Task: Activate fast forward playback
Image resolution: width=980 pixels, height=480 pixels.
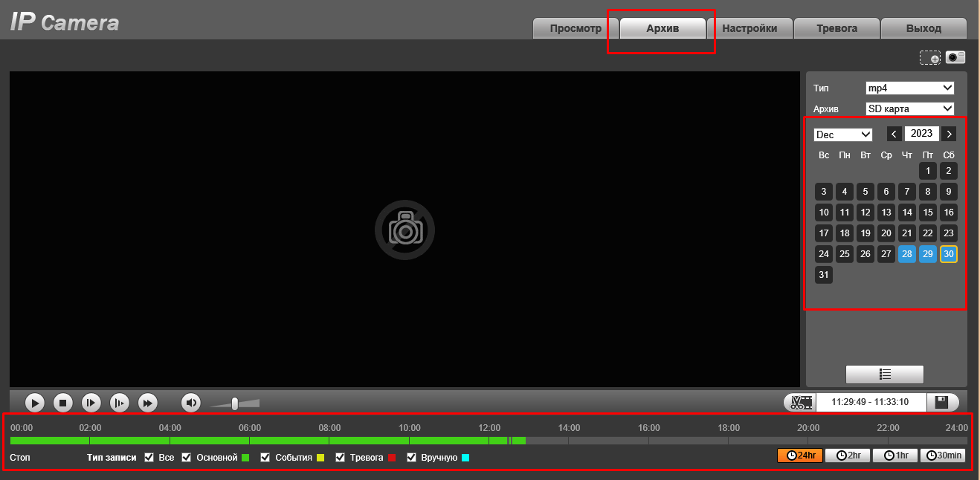Action: click(x=148, y=403)
